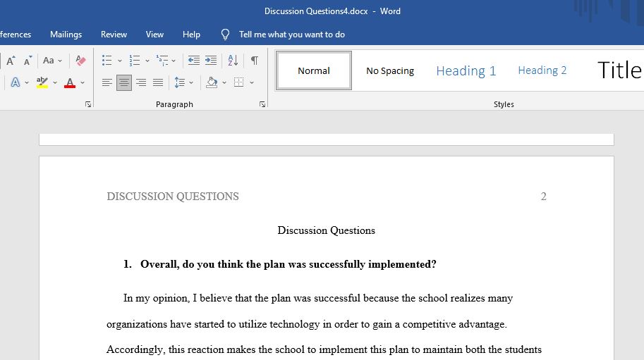The image size is (644, 360).
Task: Select the No Spacing style
Action: tap(390, 70)
